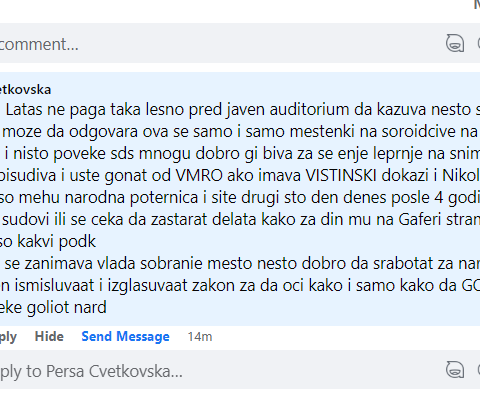
Task: Click the word VISTINSKI in the comment
Action: pos(341,175)
